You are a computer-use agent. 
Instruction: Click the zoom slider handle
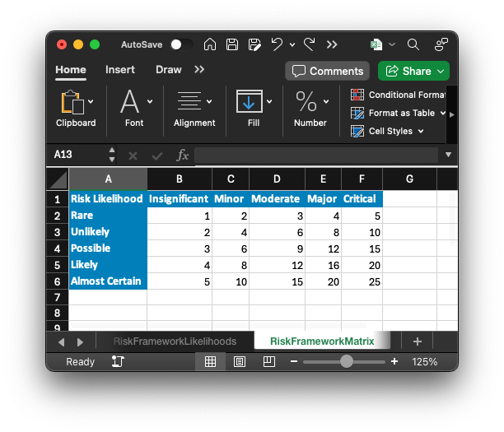346,361
